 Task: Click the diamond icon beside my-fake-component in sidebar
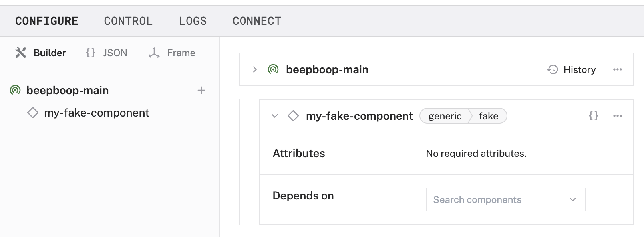[32, 113]
